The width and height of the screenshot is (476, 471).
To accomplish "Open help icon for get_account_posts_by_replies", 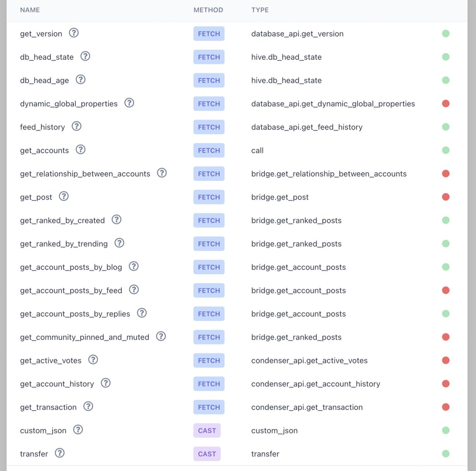I will (x=142, y=313).
